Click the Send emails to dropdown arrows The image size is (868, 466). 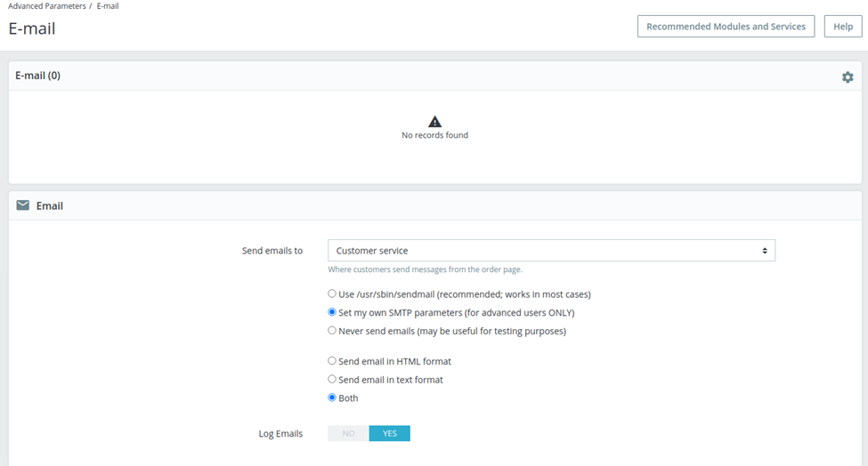[x=765, y=251]
